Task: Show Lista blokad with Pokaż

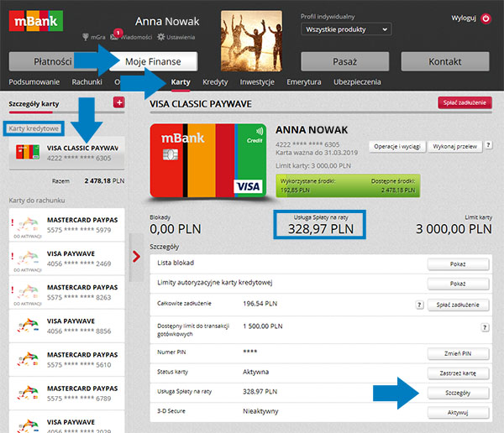Action: coord(458,264)
